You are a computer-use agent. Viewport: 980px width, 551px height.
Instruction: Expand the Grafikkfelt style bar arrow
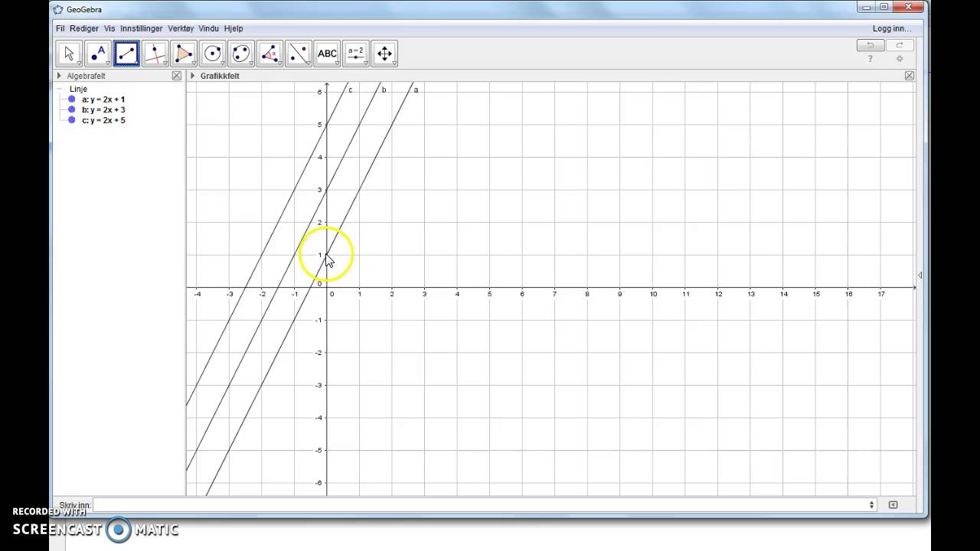pos(193,76)
